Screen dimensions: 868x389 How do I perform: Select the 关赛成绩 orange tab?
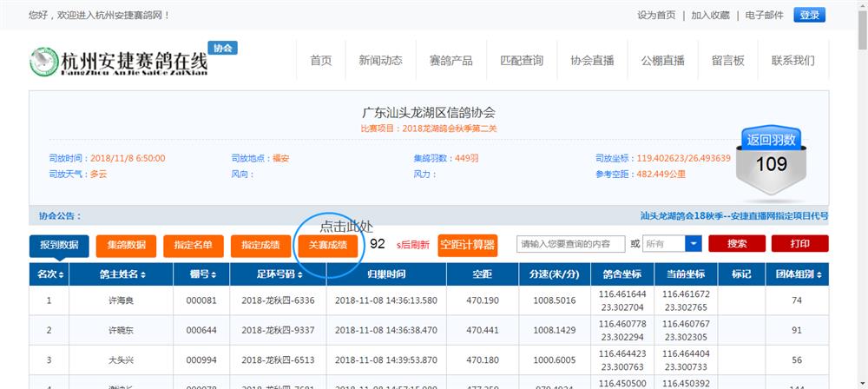click(327, 246)
